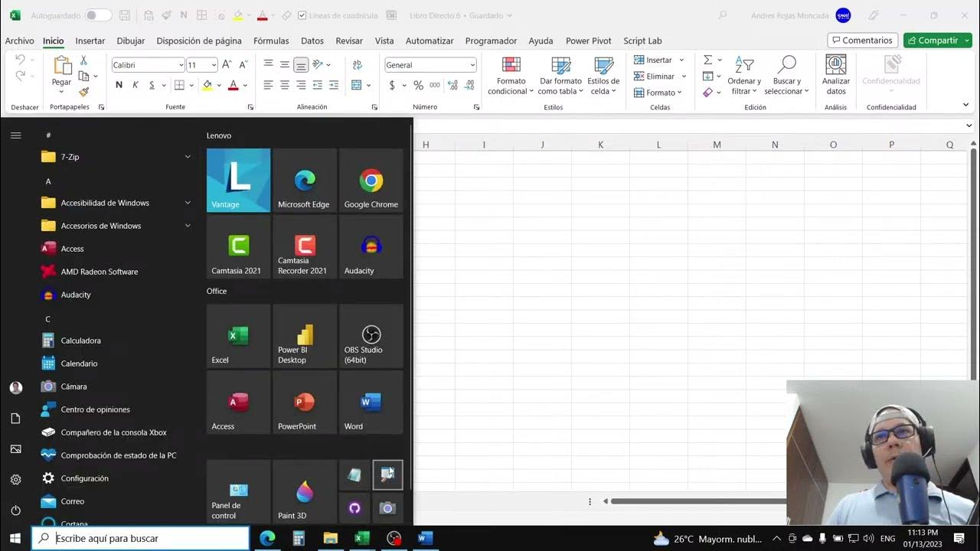980x551 pixels.
Task: Click the wrap text icon
Action: pos(357,65)
